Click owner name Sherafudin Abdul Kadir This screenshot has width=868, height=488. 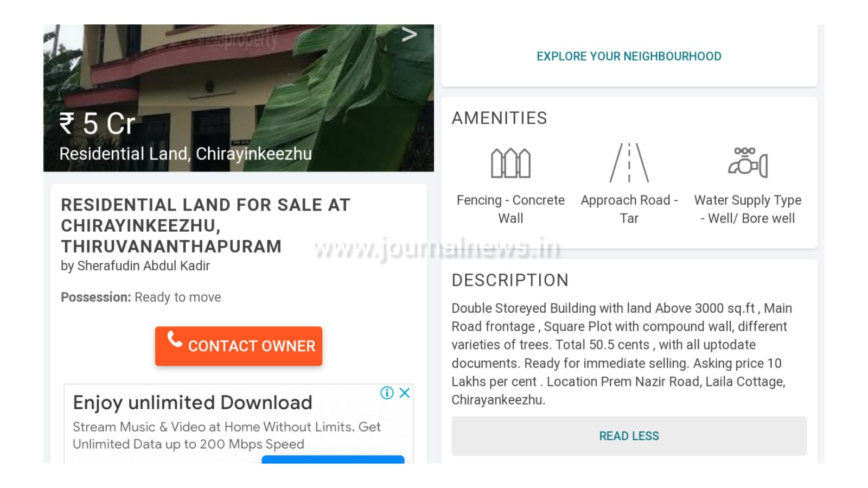(x=143, y=266)
